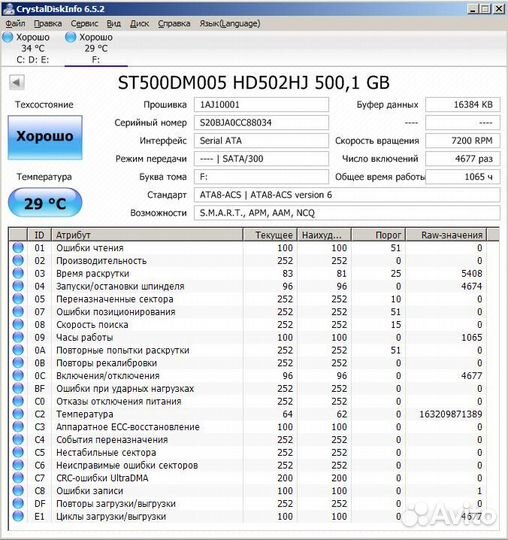Screen dimensions: 508x540
Task: Select raw value 5408 in table
Action: (x=471, y=273)
